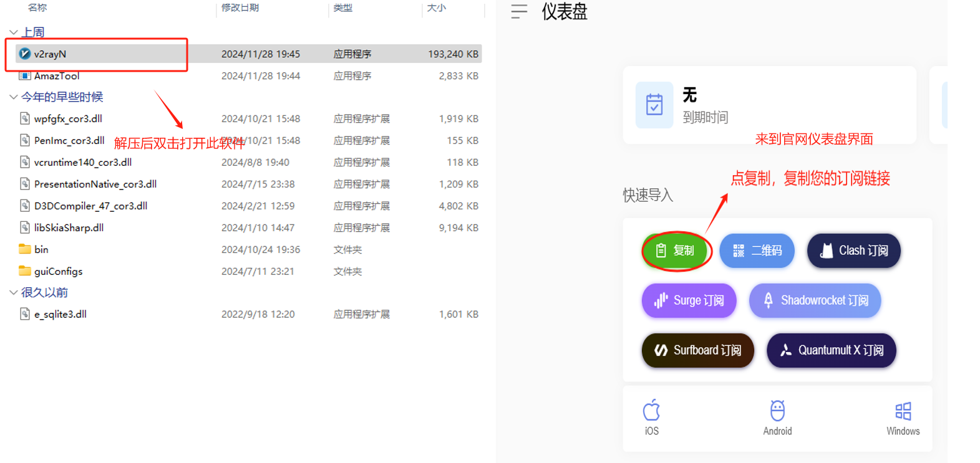Click the 二维码 QR code button
The height and width of the screenshot is (463, 980).
(x=757, y=251)
